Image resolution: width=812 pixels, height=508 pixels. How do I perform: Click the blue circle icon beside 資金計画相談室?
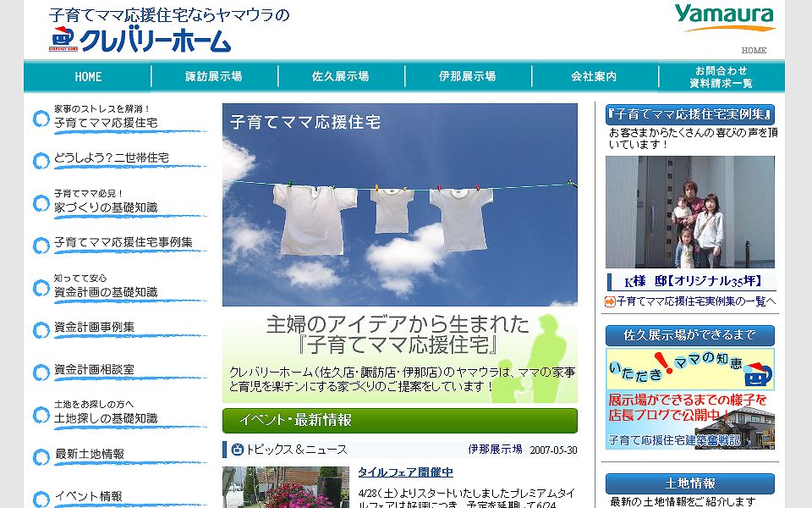[41, 373]
